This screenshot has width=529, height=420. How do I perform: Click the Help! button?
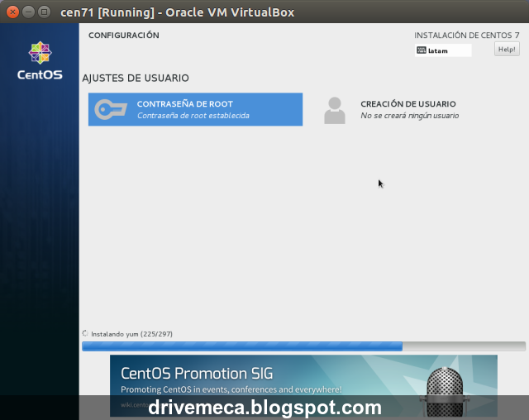click(x=507, y=50)
